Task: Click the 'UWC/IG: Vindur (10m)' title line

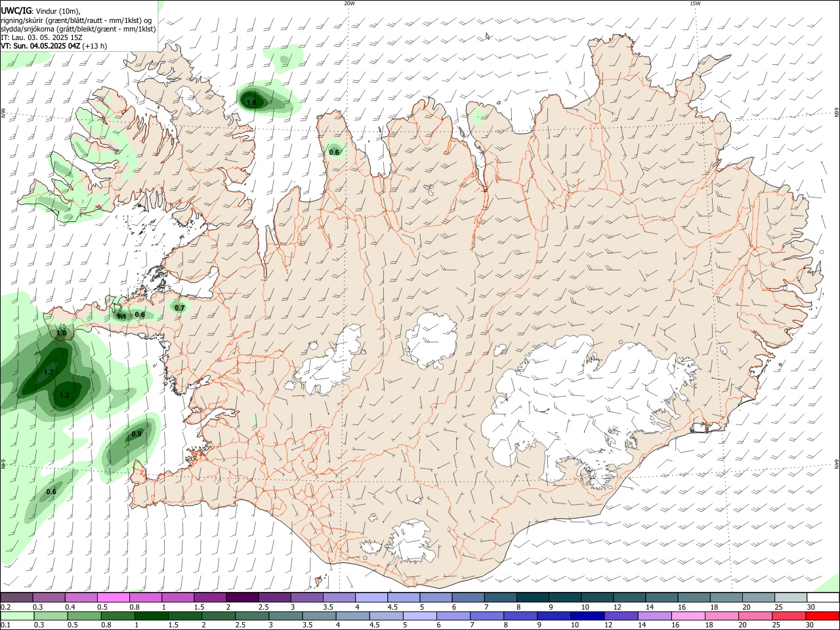Action: pyautogui.click(x=41, y=10)
